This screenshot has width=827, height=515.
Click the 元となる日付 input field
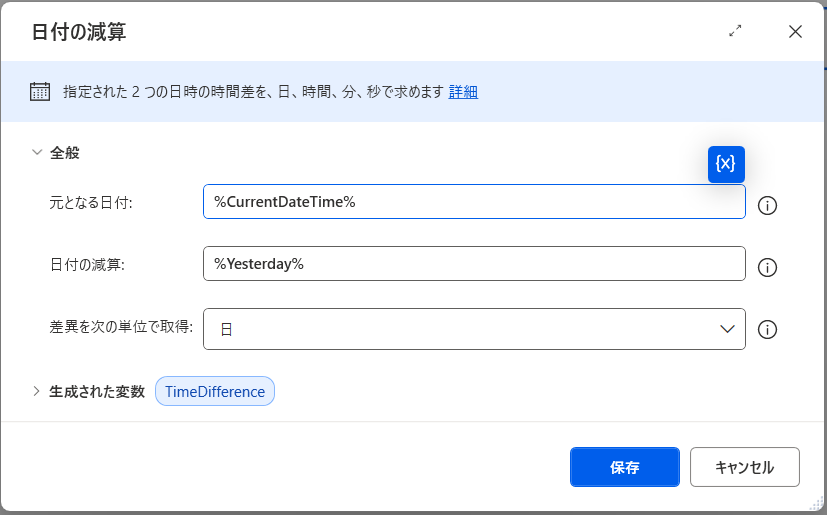[474, 202]
